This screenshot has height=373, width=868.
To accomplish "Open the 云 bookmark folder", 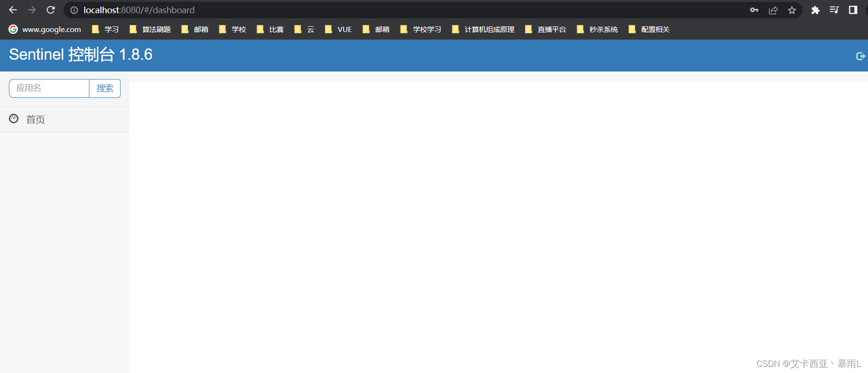I will (x=304, y=29).
